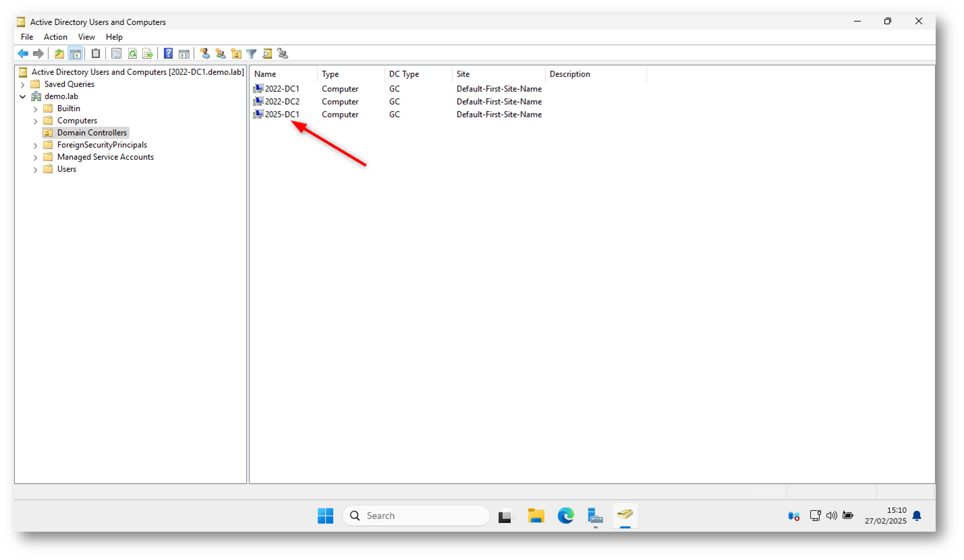Open the clock showing 15:10 27/02/2025
This screenshot has height=560, width=964.
(x=886, y=516)
